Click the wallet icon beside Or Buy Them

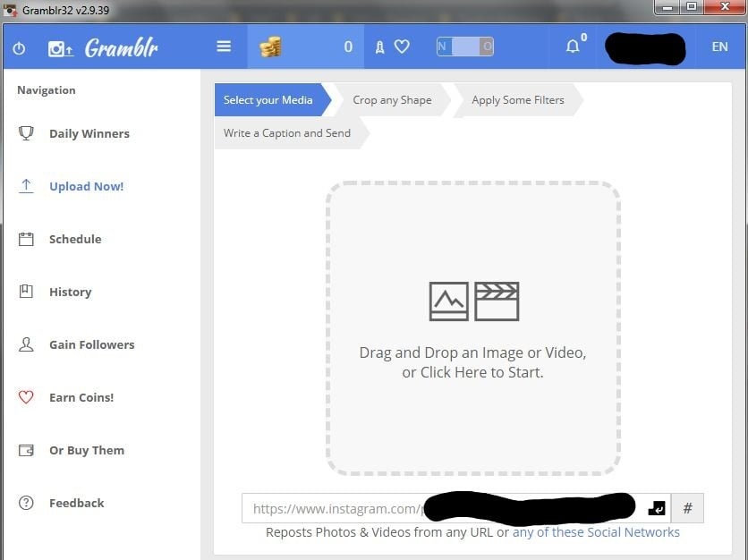[26, 450]
